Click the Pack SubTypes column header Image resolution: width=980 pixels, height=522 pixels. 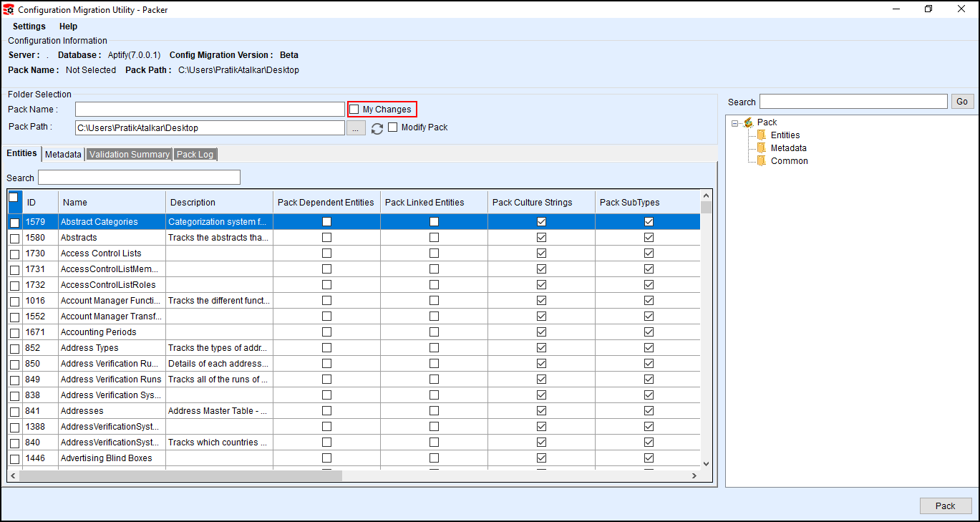pyautogui.click(x=648, y=203)
